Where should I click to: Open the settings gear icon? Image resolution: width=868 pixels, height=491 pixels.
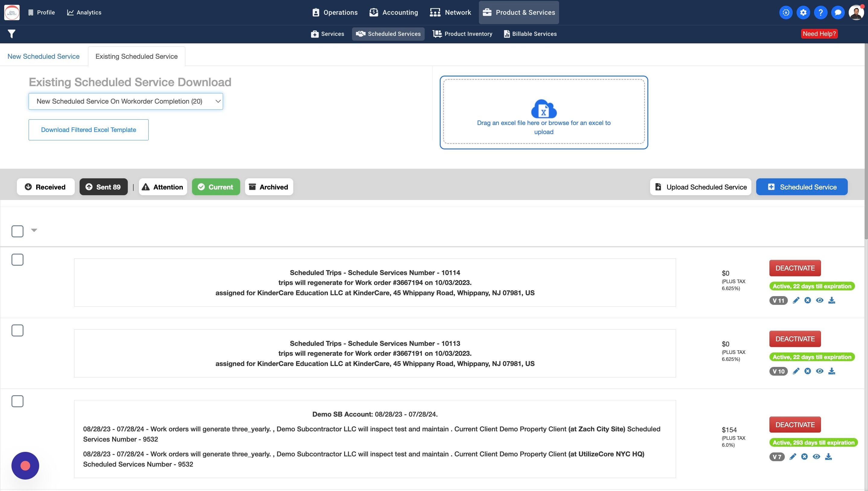pos(803,12)
